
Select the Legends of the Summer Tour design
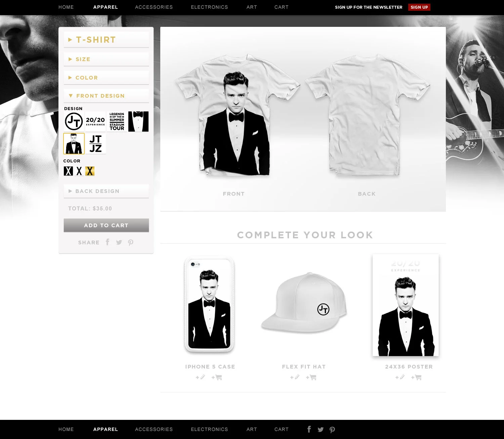pos(117,121)
